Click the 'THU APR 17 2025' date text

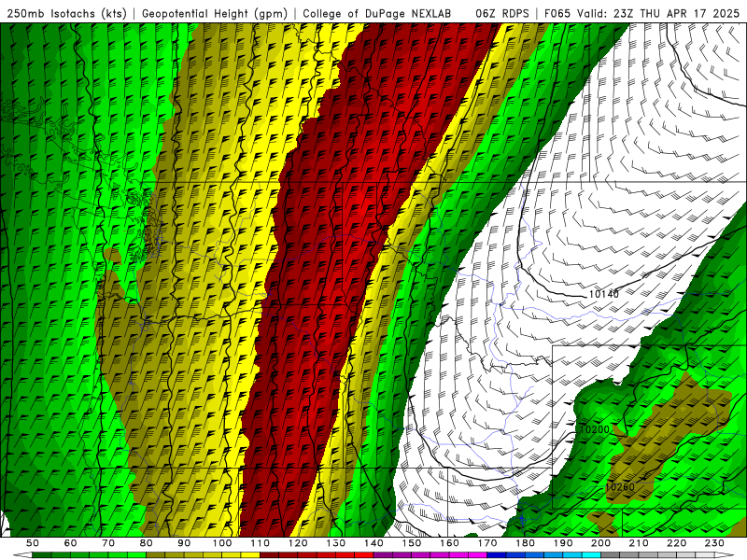(689, 14)
